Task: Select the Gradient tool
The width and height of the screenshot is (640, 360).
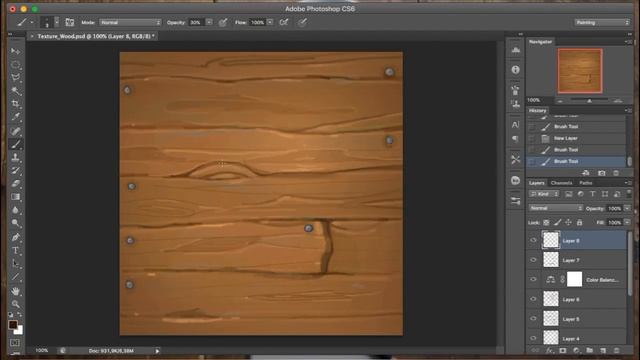Action: point(16,197)
